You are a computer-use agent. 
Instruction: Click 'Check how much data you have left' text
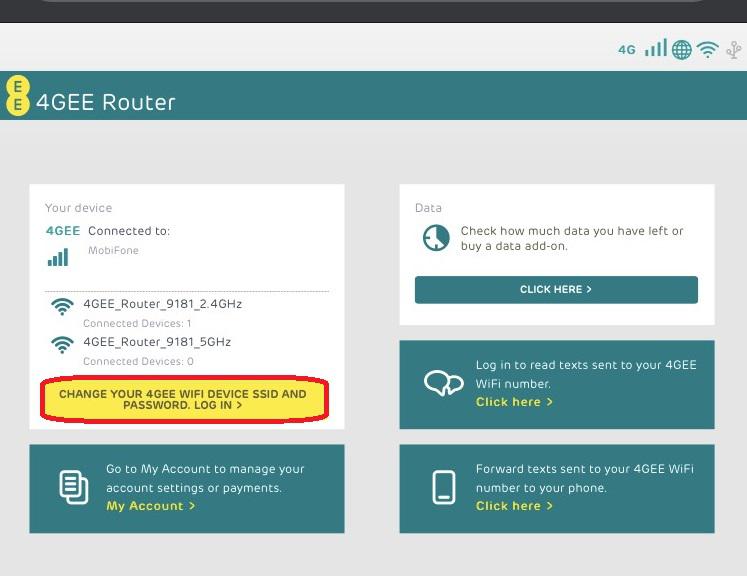(572, 238)
